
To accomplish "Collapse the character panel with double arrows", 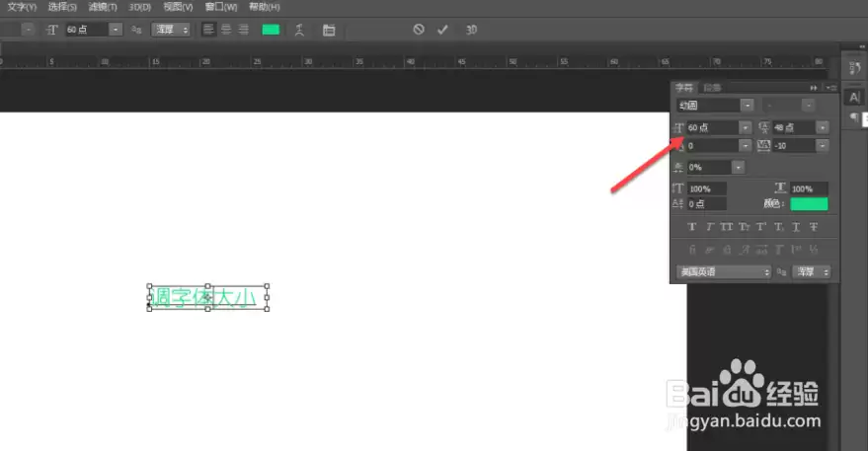I will coord(814,88).
